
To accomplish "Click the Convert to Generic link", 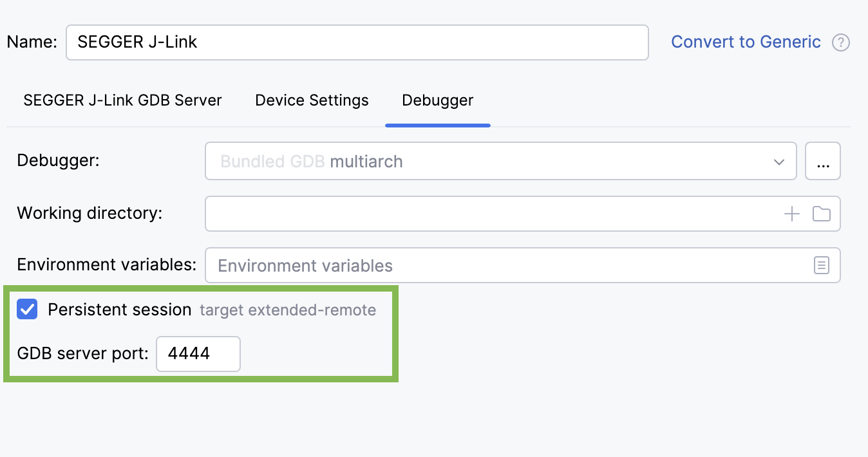I will [x=746, y=42].
